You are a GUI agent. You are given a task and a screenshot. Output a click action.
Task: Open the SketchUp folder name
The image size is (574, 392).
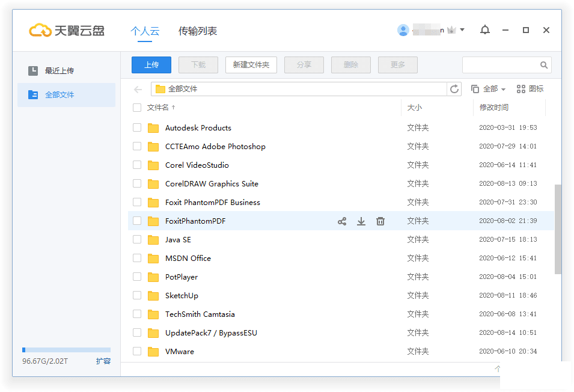tap(182, 296)
